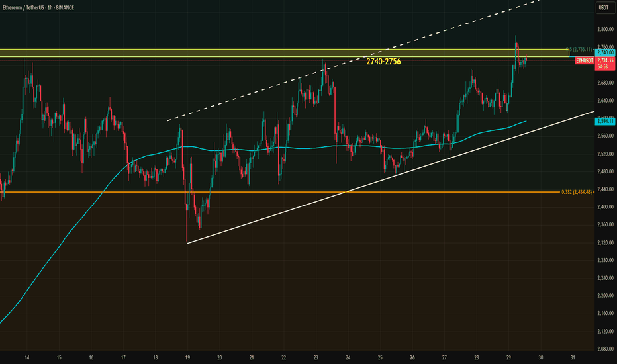This screenshot has width=617, height=364.
Task: Click date 16 on the time axis
Action: point(91,357)
